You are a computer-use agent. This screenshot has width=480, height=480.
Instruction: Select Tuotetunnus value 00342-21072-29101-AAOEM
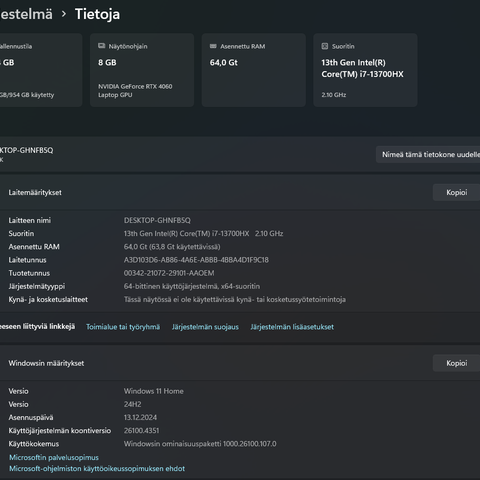(169, 273)
